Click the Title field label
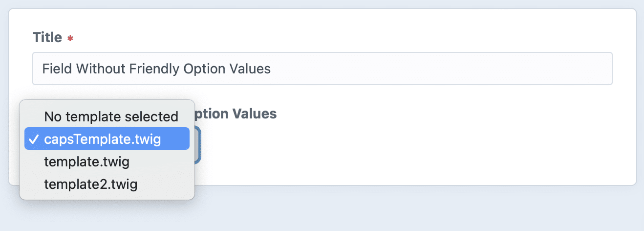 click(x=47, y=37)
